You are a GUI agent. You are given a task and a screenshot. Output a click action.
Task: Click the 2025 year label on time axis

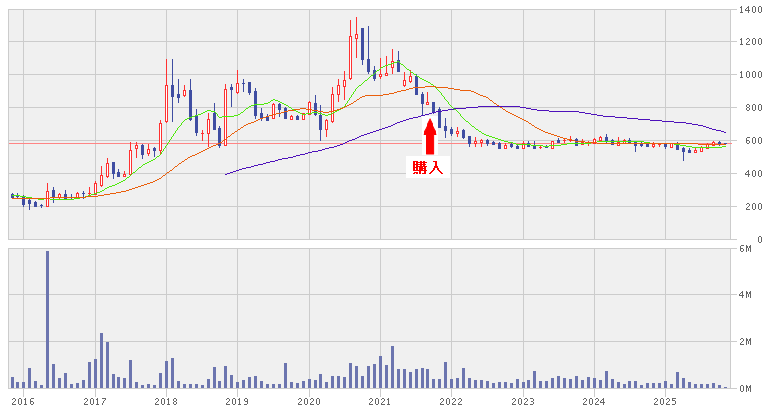point(665,400)
